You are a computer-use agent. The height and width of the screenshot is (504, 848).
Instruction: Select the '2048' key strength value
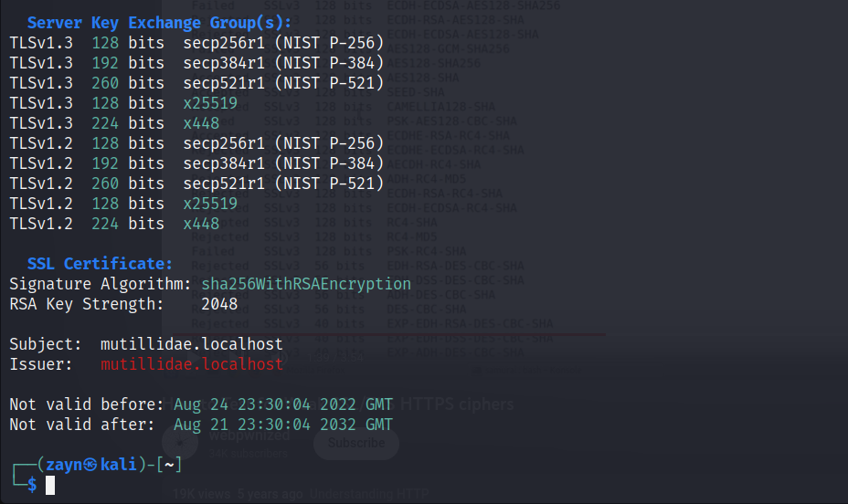click(219, 304)
